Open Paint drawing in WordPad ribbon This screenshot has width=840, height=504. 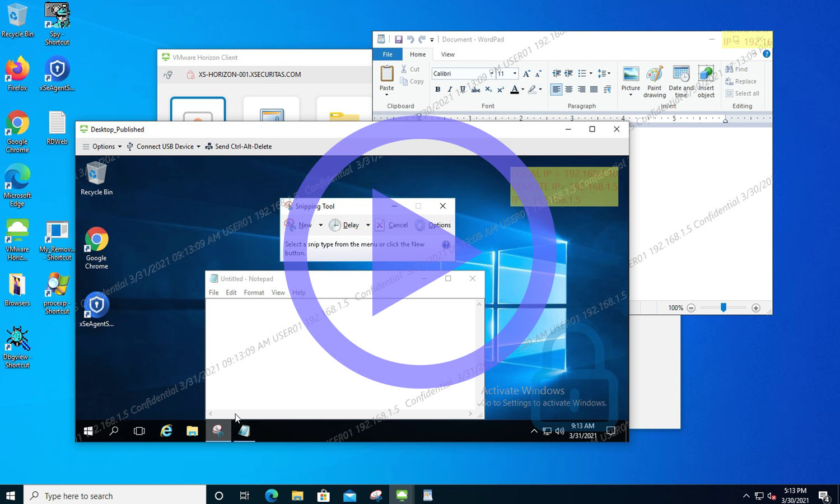click(654, 74)
